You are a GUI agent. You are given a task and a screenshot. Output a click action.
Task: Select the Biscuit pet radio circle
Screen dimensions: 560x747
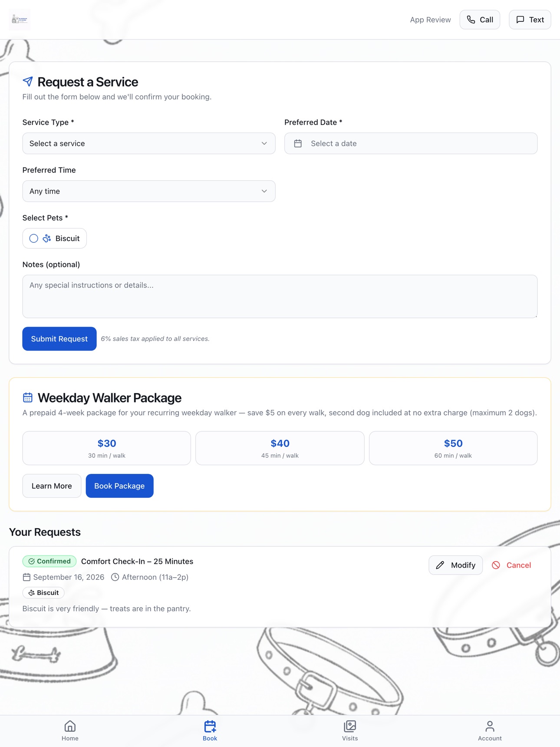(x=34, y=238)
